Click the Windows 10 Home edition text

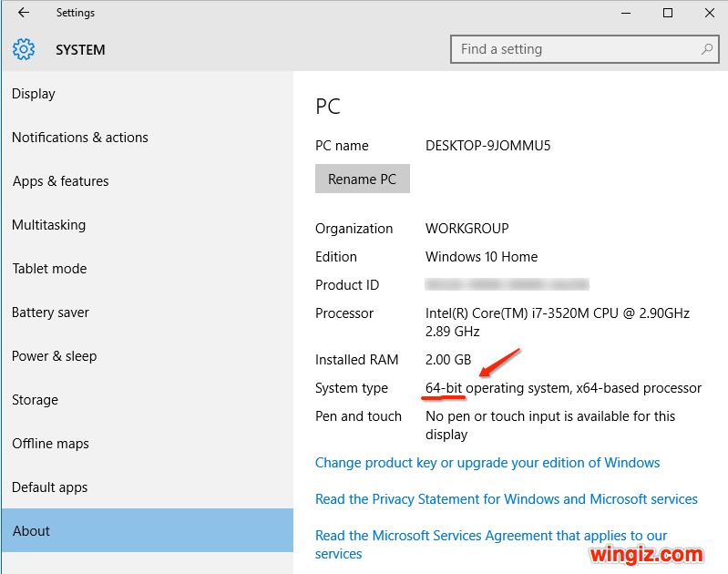pyautogui.click(x=481, y=257)
